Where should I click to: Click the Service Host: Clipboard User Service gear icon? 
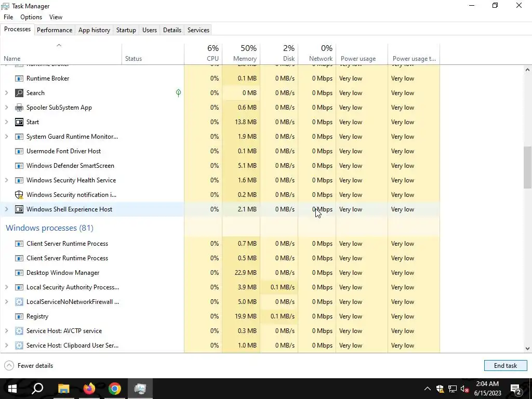coord(19,345)
